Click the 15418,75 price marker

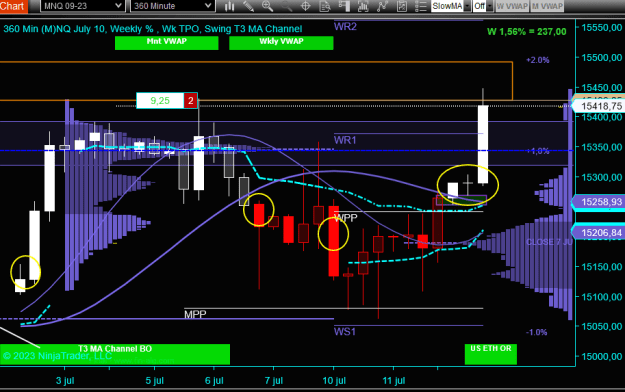pyautogui.click(x=598, y=106)
